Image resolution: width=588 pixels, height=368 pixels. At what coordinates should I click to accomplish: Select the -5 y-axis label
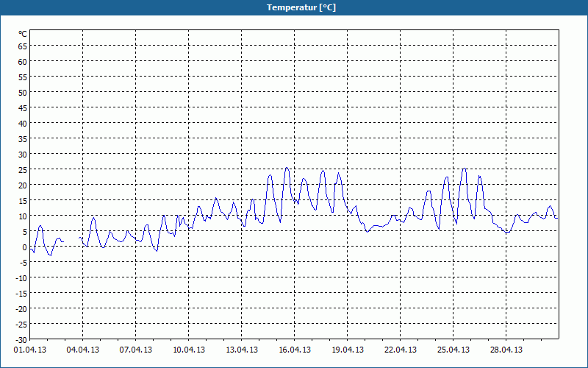coord(24,263)
